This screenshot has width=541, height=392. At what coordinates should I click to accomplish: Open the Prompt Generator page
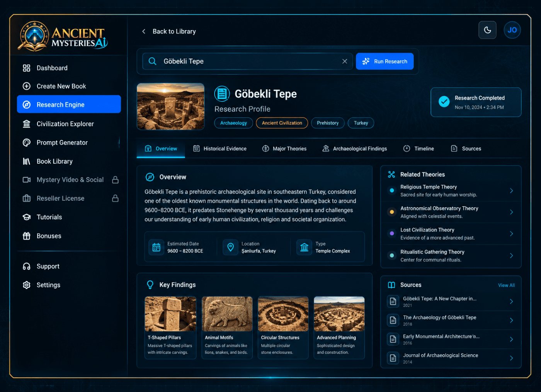pos(69,143)
